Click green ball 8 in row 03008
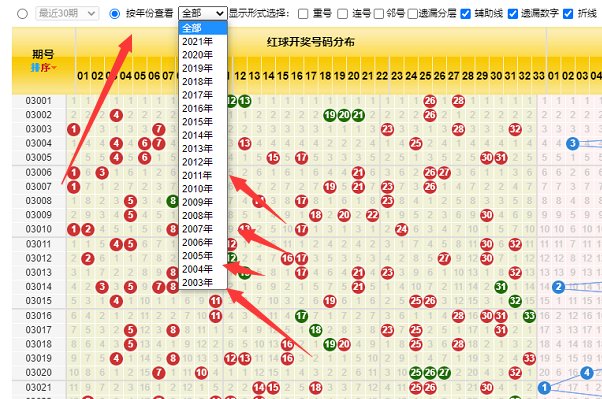 pos(173,201)
